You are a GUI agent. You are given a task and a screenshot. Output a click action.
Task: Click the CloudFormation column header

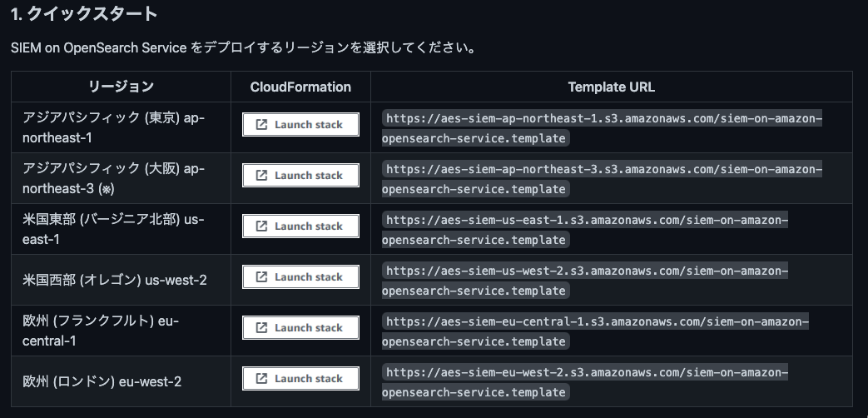pyautogui.click(x=300, y=87)
